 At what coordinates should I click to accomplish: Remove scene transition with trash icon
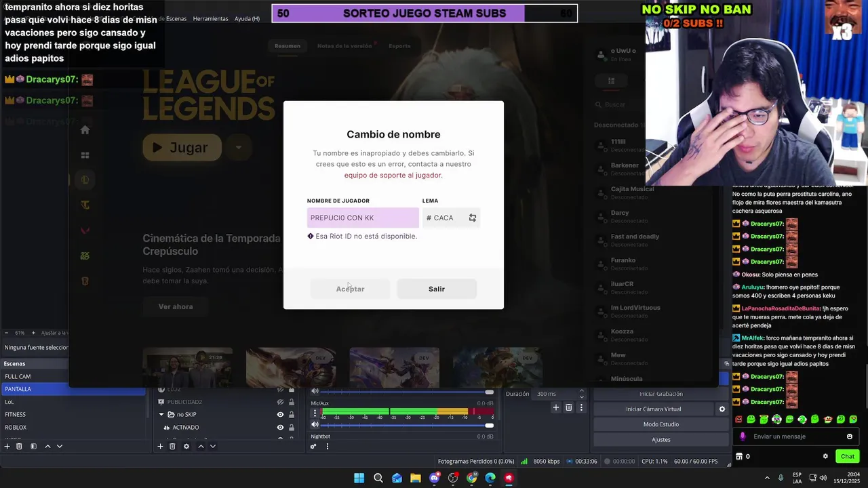568,407
